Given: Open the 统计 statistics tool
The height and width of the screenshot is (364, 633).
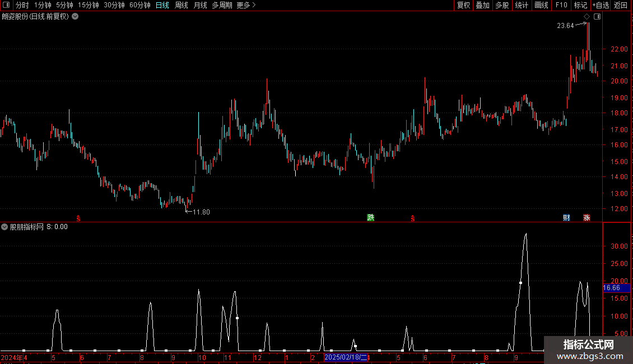Looking at the screenshot, I should click(521, 5).
